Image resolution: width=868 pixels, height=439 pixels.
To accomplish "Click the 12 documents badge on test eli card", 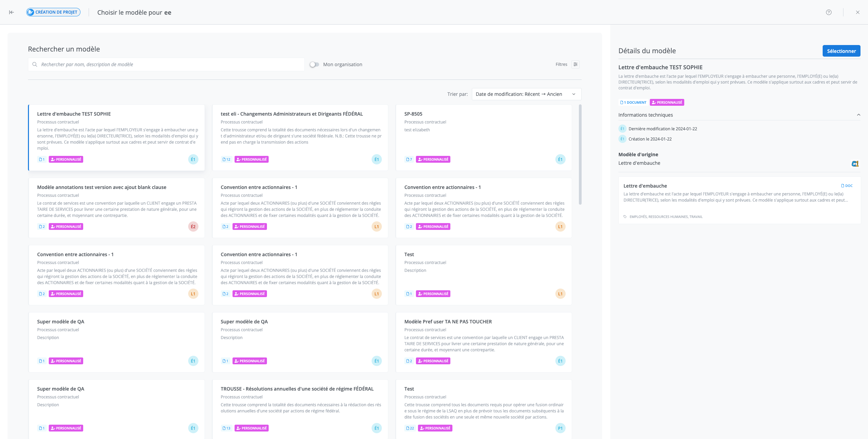I will (226, 159).
